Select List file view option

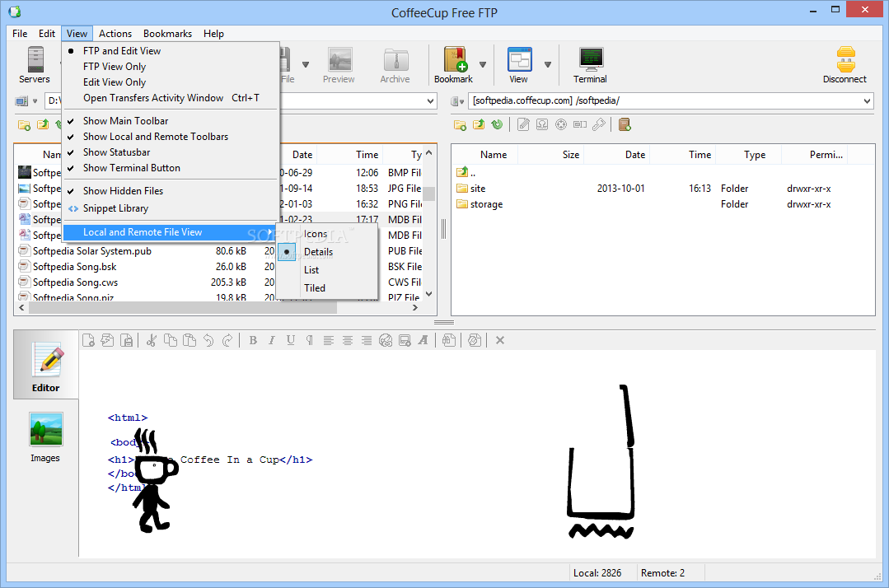click(x=327, y=270)
